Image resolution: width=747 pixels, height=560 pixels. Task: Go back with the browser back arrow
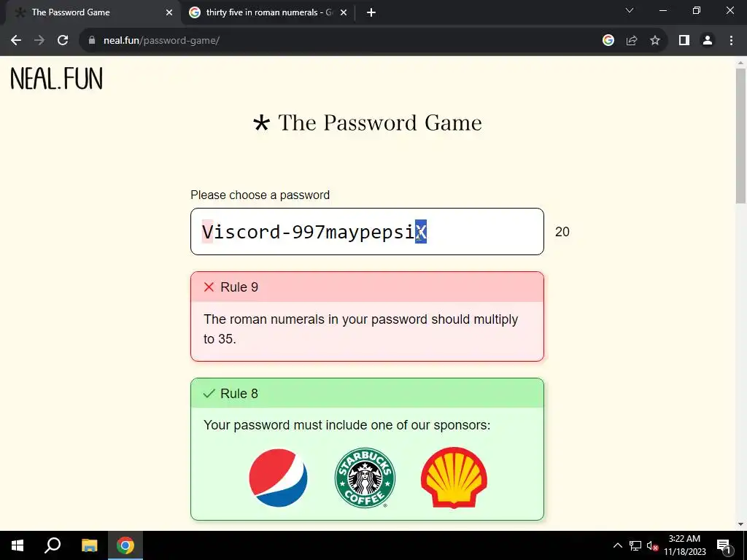(x=16, y=41)
